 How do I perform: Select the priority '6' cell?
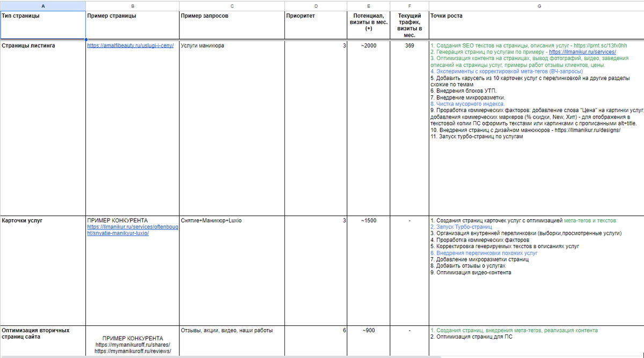coord(316,340)
